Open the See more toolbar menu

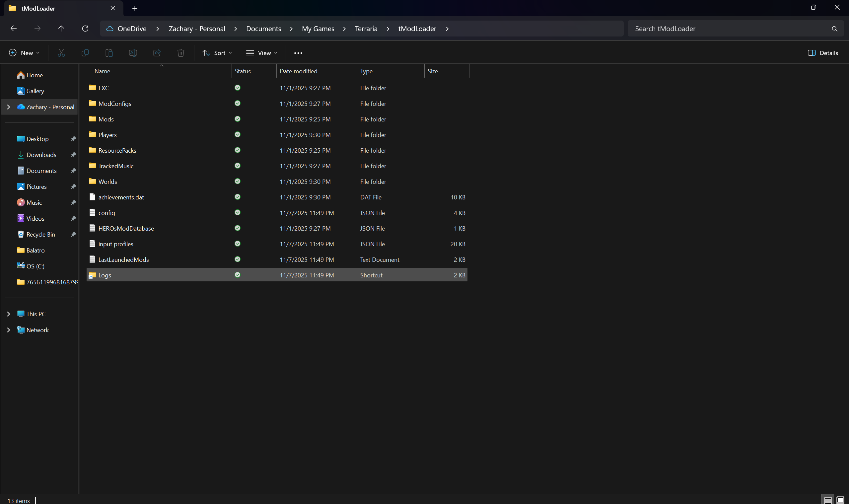pyautogui.click(x=298, y=53)
